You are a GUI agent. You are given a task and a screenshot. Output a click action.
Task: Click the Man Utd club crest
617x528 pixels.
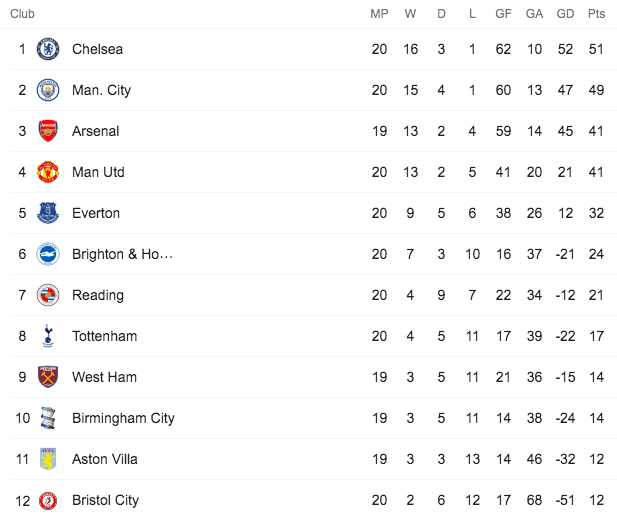48,172
